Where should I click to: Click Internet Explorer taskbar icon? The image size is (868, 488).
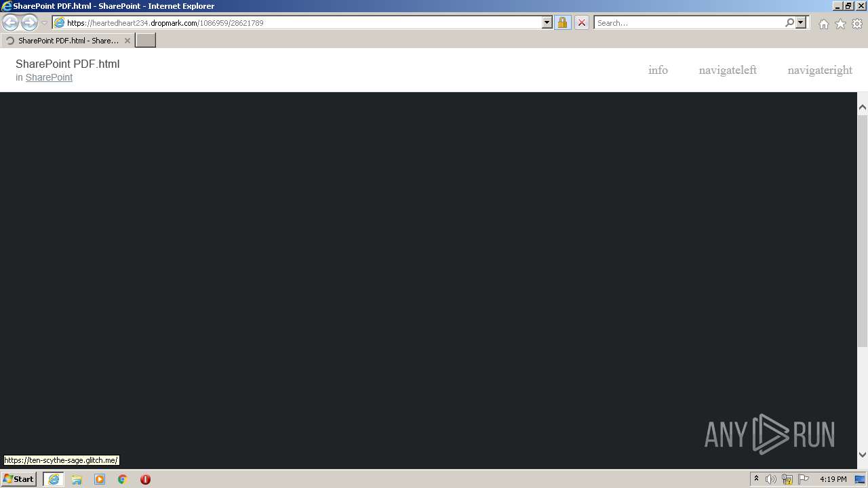tap(54, 479)
